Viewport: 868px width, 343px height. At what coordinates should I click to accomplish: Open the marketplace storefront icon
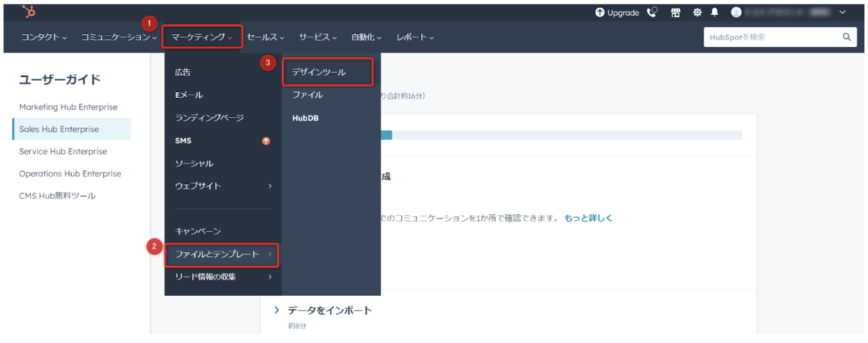click(x=675, y=13)
